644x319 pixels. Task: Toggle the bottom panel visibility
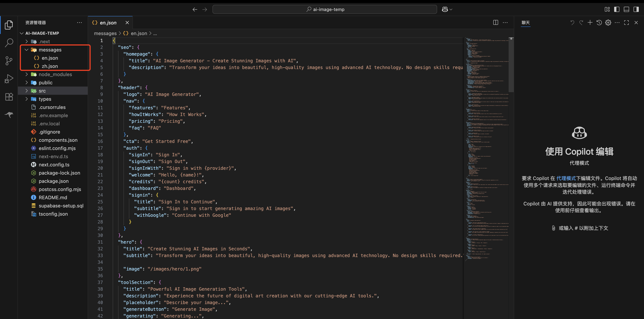[x=626, y=10]
